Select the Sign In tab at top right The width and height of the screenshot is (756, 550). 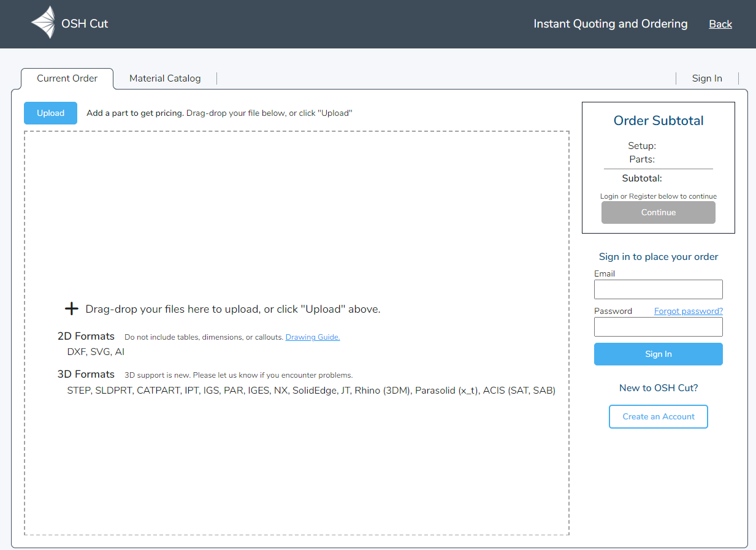pyautogui.click(x=707, y=78)
